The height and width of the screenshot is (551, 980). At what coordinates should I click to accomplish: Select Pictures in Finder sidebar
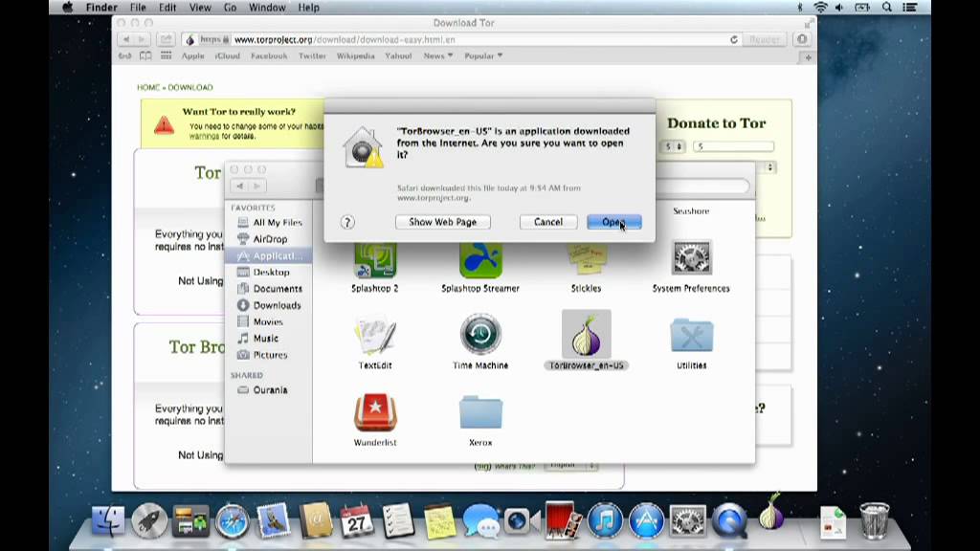(x=269, y=355)
